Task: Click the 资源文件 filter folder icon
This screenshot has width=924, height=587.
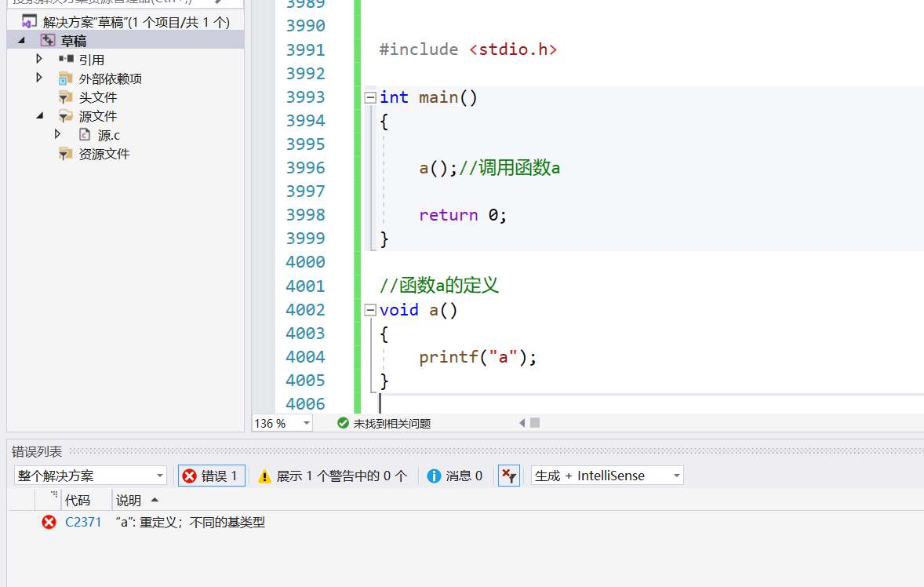Action: [x=65, y=154]
